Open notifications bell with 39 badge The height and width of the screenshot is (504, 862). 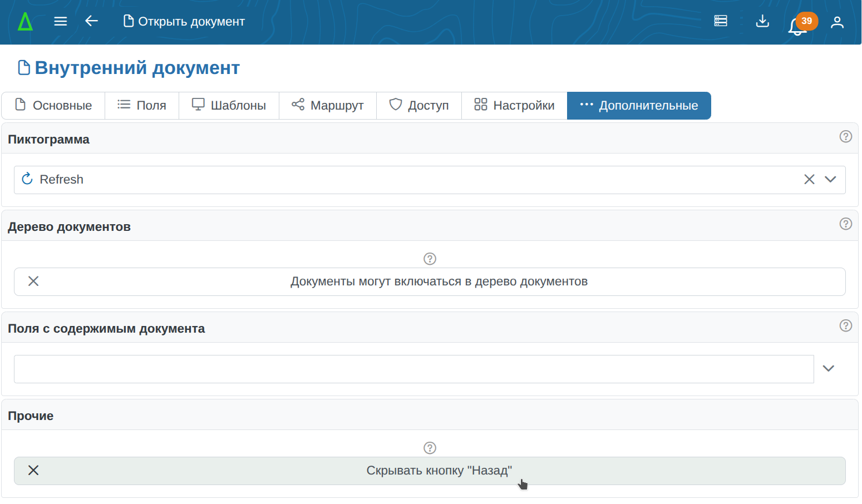798,25
